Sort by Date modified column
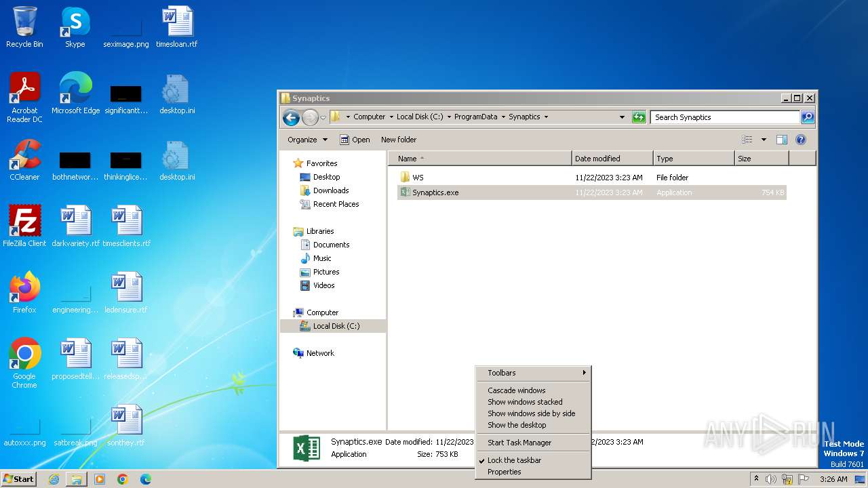This screenshot has width=868, height=488. 612,159
